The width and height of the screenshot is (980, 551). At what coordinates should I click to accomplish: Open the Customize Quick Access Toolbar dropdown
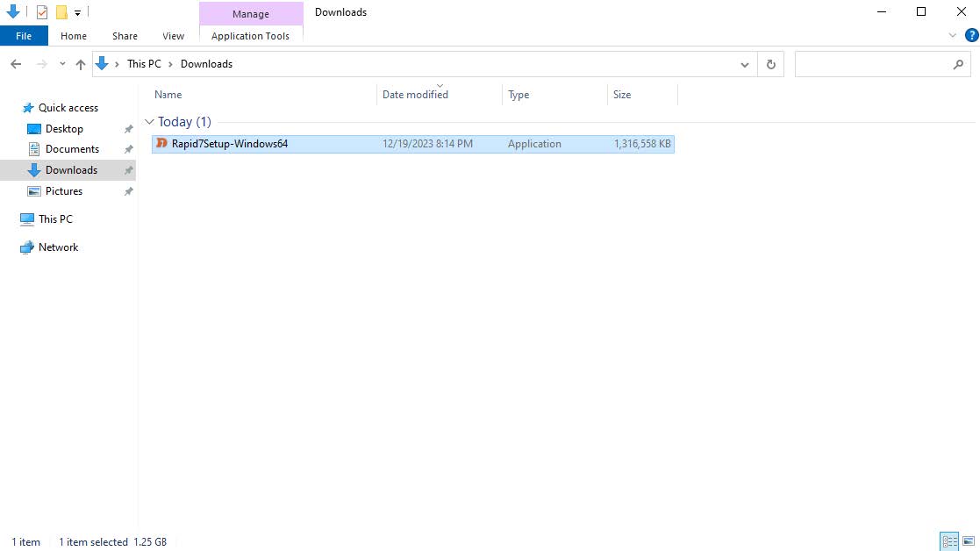click(x=77, y=12)
